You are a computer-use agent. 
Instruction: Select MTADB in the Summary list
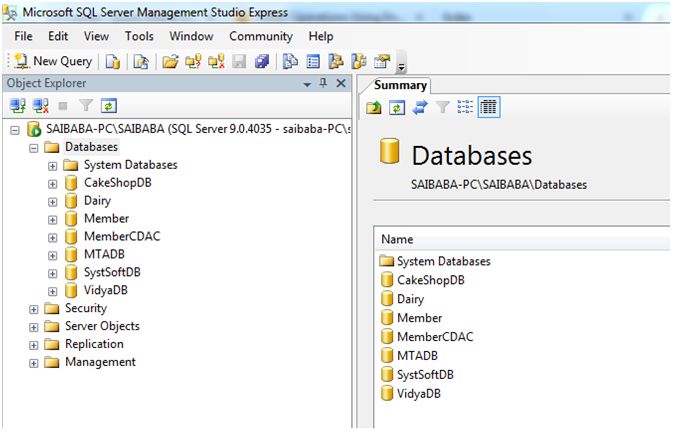click(417, 356)
